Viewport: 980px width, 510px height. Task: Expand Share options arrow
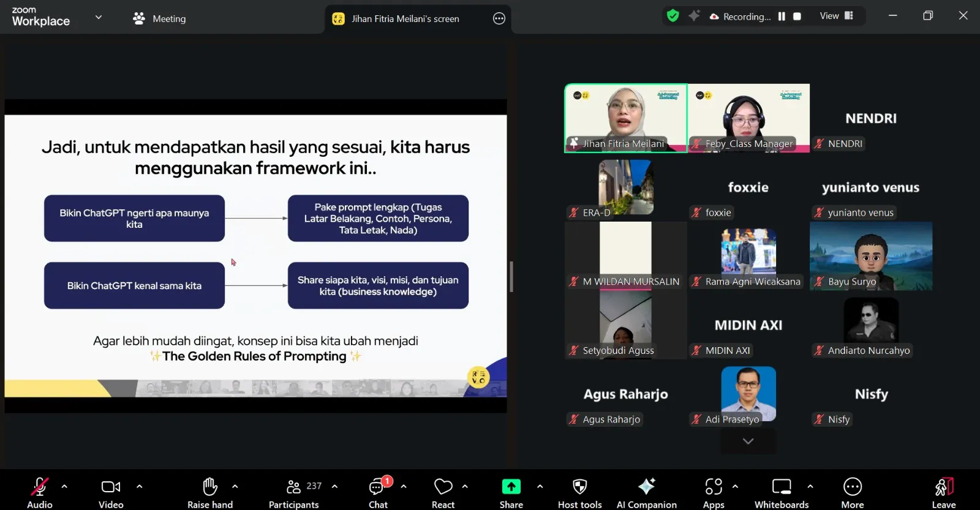point(540,487)
